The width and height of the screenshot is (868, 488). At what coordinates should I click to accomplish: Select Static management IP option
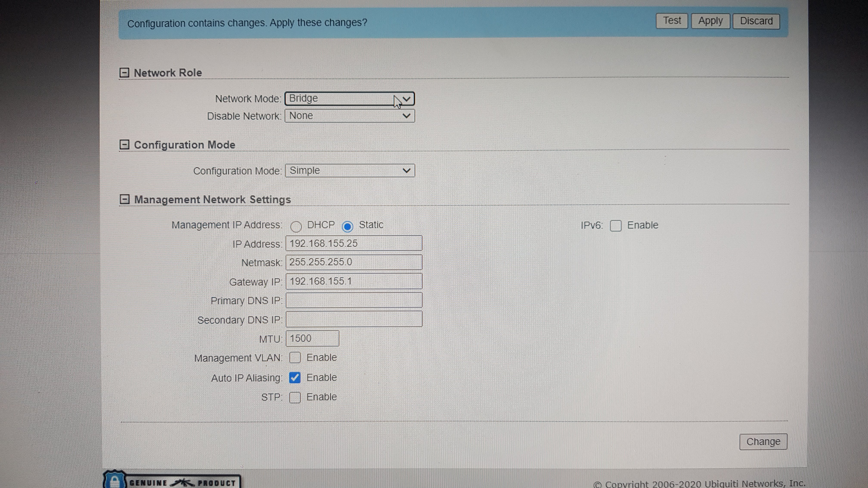347,226
